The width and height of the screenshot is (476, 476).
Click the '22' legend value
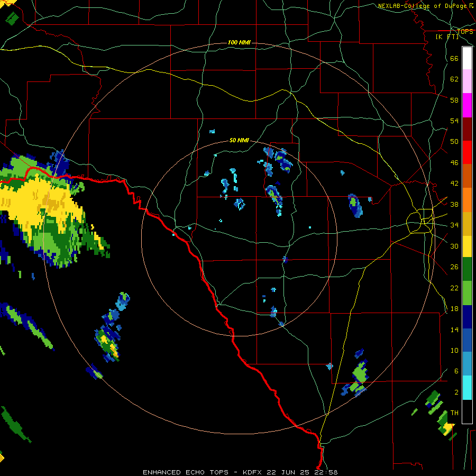pos(454,288)
